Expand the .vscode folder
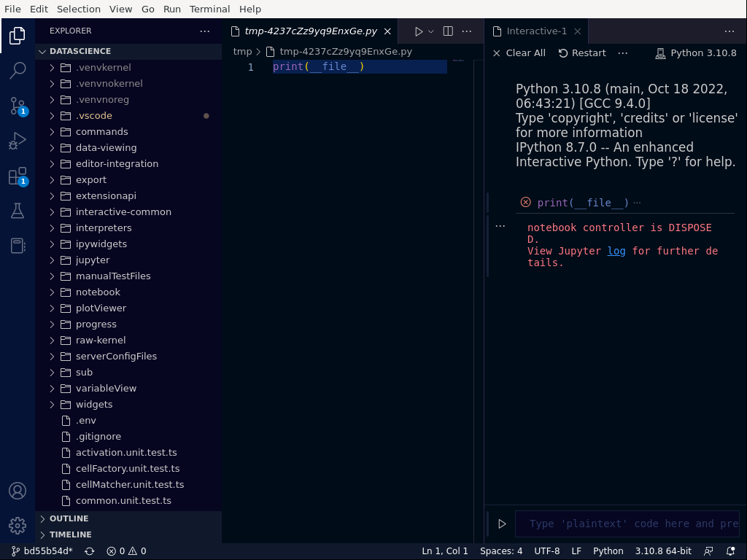This screenshot has width=747, height=560. (128, 116)
